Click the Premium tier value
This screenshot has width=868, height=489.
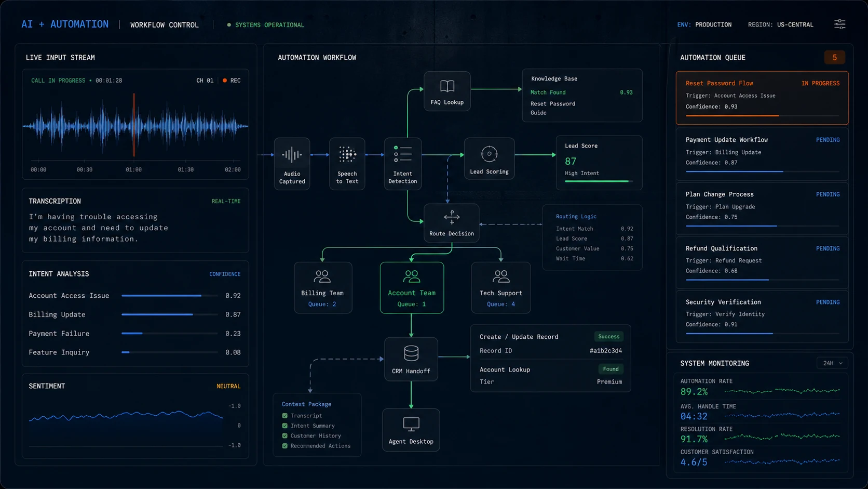pyautogui.click(x=609, y=381)
